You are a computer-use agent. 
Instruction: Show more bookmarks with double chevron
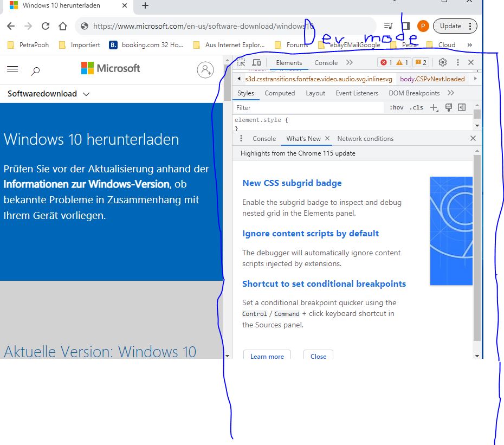pos(470,44)
